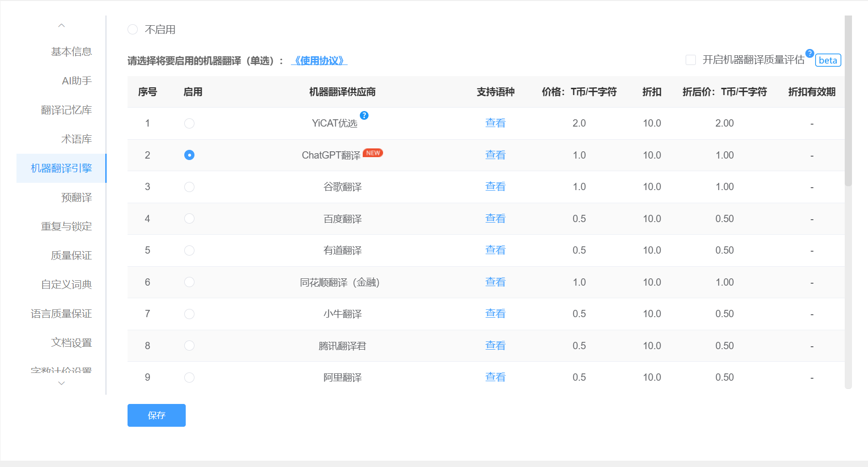View supported languages for 腾讯翻译君
Screen dimensions: 868x467
pyautogui.click(x=495, y=346)
